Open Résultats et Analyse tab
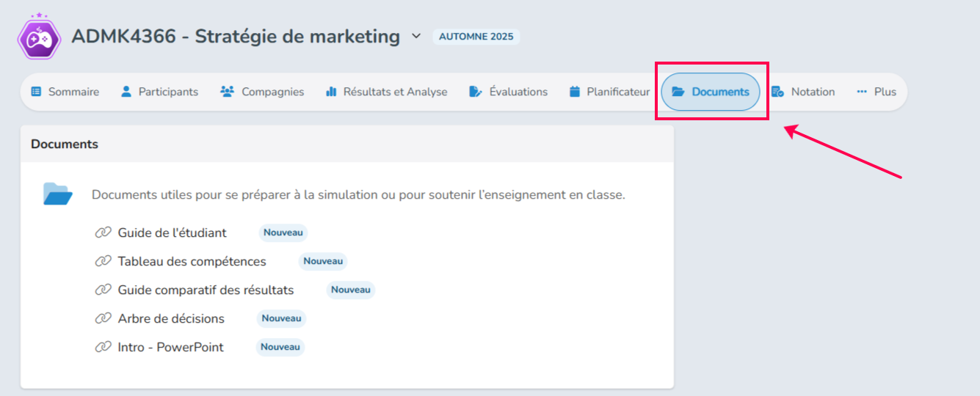This screenshot has width=980, height=396. tap(386, 92)
